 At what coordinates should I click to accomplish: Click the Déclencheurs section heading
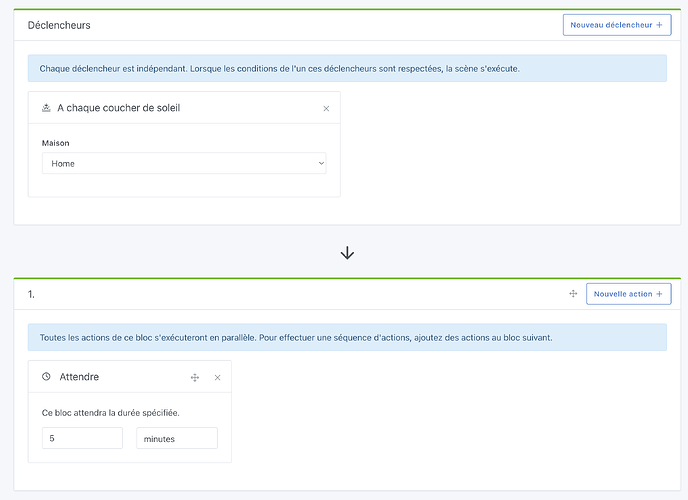click(x=59, y=25)
